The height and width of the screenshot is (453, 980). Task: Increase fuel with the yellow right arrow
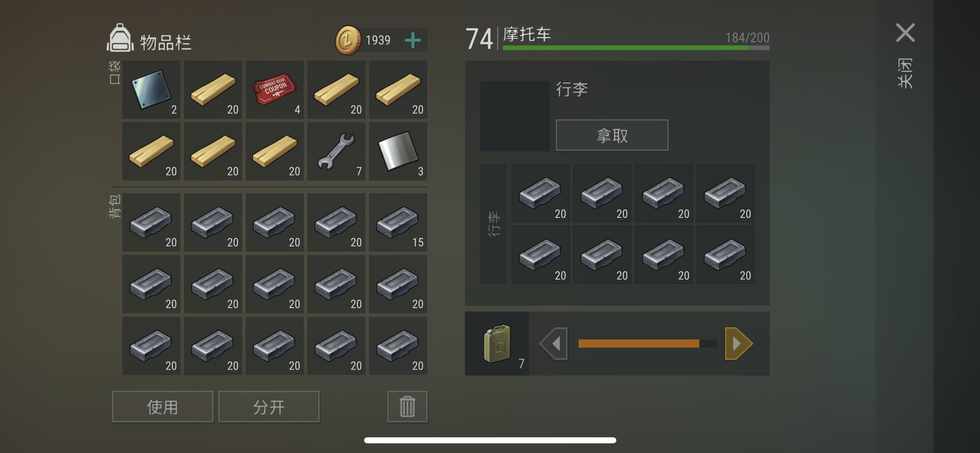pyautogui.click(x=738, y=343)
